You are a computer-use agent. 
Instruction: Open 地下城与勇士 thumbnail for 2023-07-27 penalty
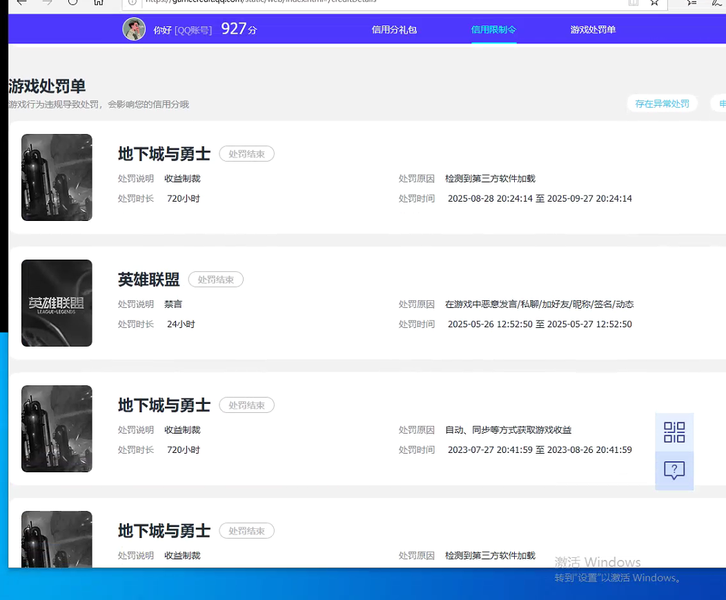(56, 429)
